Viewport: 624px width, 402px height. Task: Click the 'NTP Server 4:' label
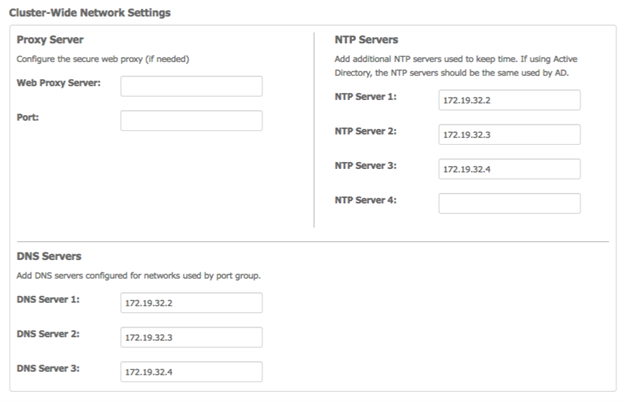coord(365,200)
